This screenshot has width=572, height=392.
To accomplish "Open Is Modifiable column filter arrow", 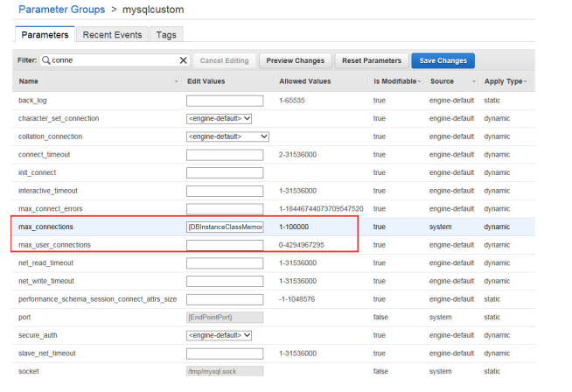I will tap(419, 81).
